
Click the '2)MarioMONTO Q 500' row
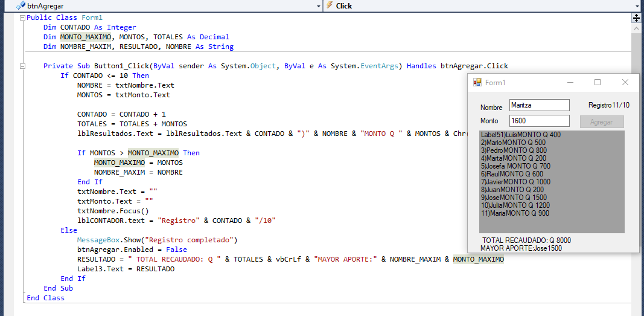click(513, 142)
